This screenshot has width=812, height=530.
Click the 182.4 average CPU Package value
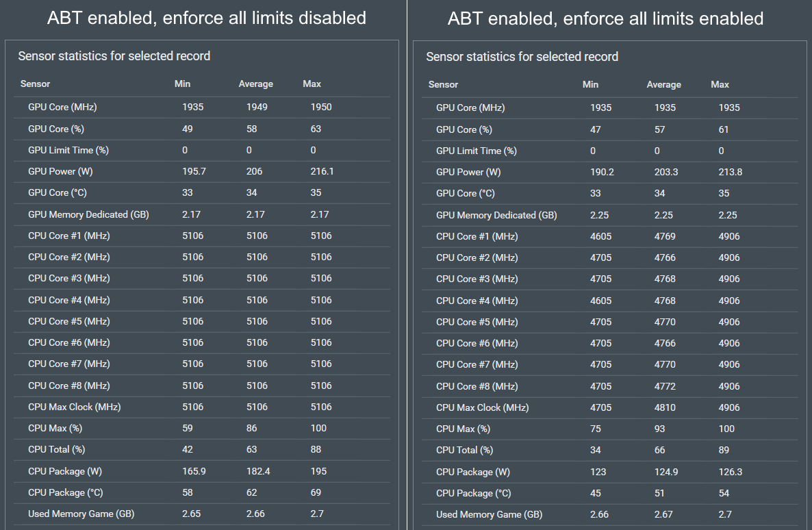[x=258, y=472]
